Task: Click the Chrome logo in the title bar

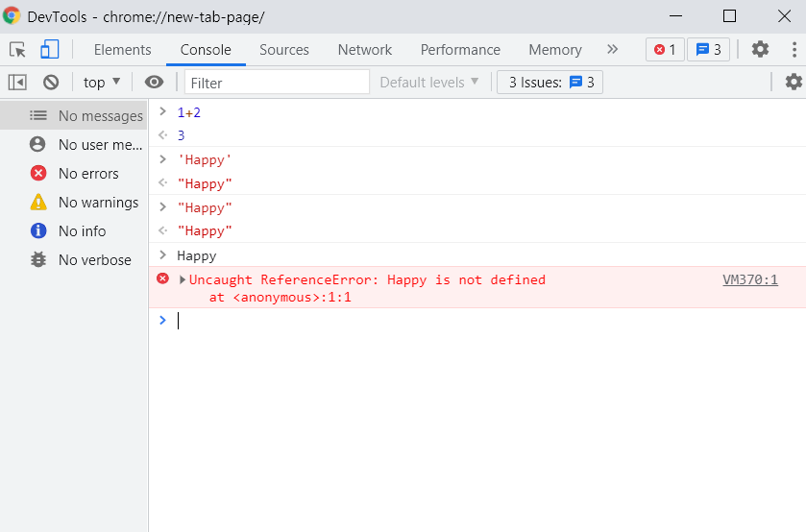Action: [x=12, y=16]
